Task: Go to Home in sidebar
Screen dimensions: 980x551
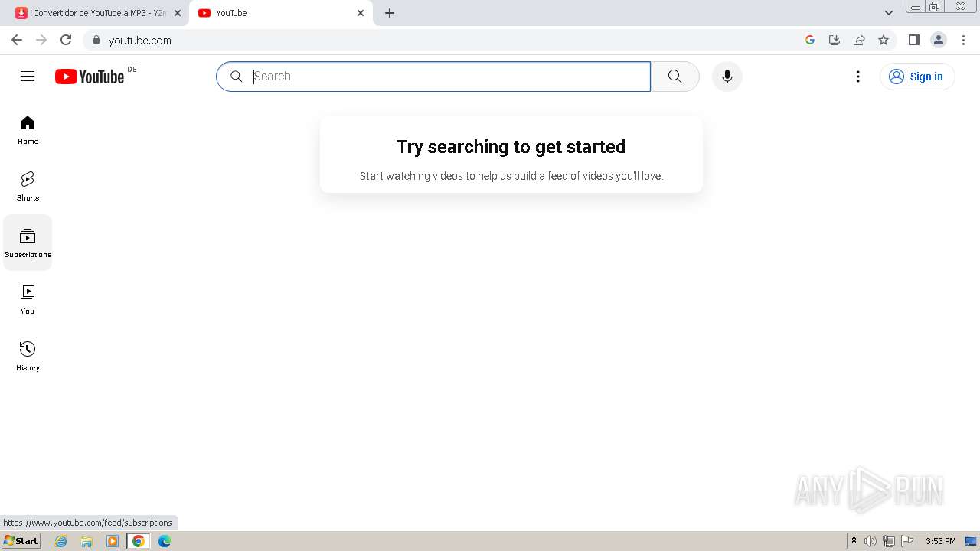Action: click(x=28, y=130)
